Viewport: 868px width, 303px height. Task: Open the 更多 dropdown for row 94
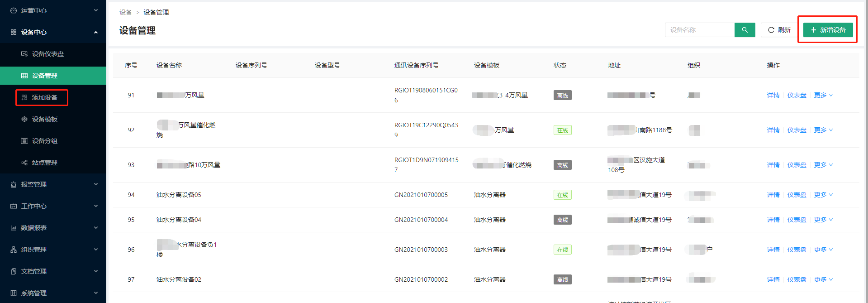click(823, 195)
